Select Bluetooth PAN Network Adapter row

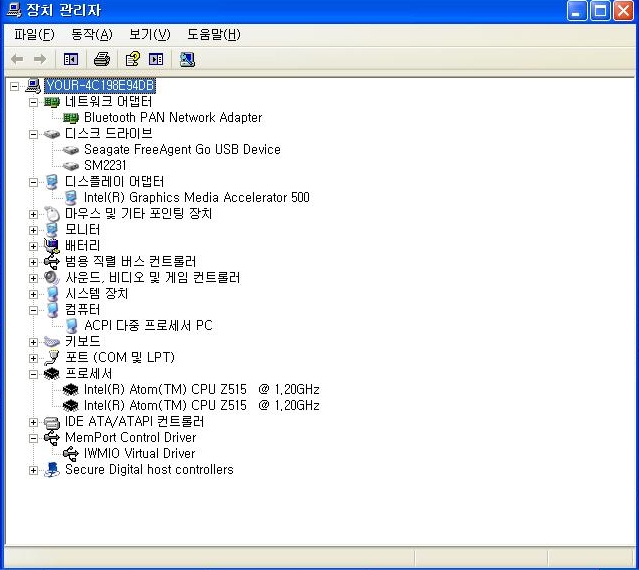pyautogui.click(x=173, y=118)
